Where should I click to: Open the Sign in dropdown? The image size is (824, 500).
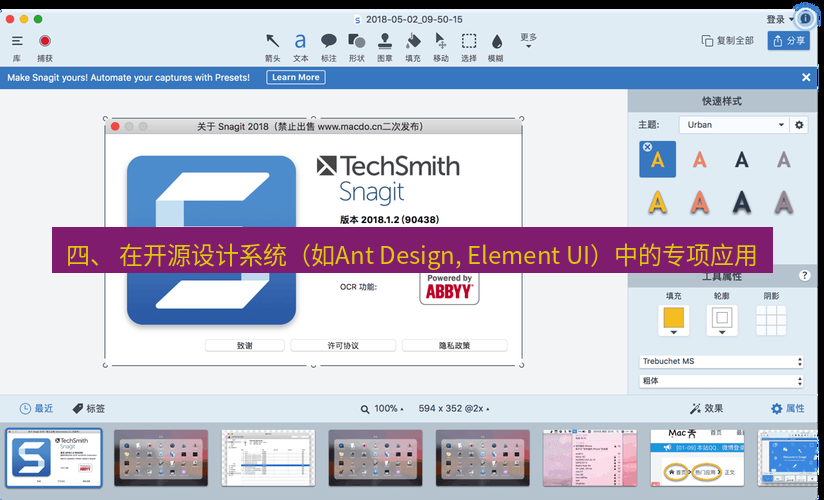click(x=780, y=19)
